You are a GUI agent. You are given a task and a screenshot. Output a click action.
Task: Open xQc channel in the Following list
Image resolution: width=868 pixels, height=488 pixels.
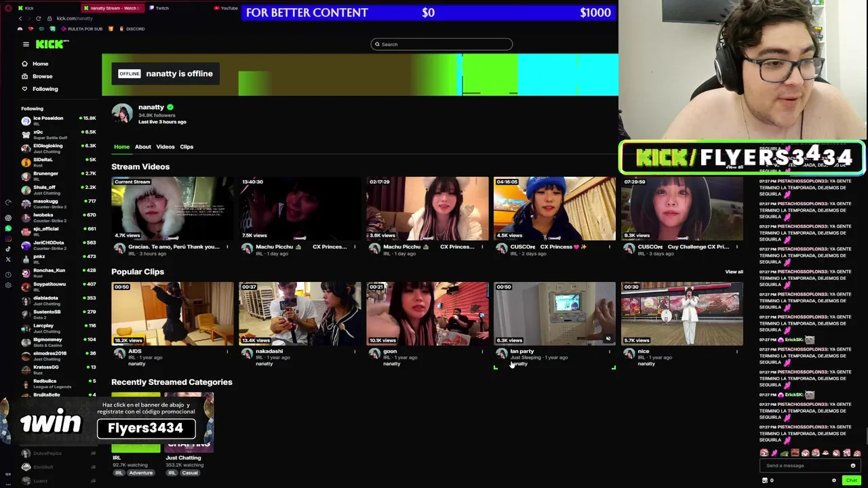click(59, 134)
